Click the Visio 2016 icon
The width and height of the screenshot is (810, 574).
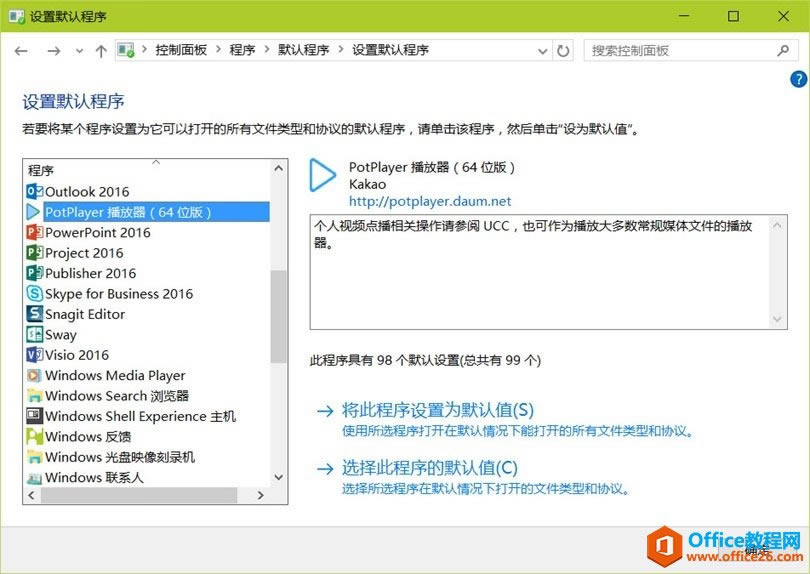(x=34, y=354)
